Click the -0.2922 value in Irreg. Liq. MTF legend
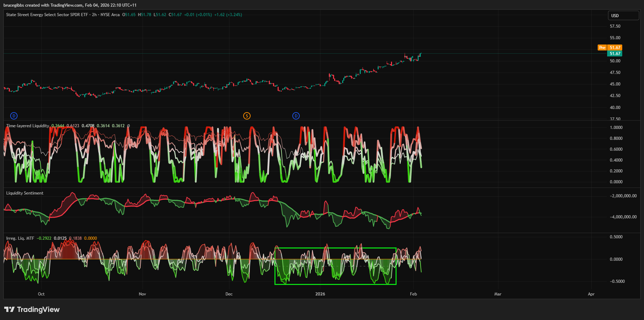 click(x=44, y=238)
